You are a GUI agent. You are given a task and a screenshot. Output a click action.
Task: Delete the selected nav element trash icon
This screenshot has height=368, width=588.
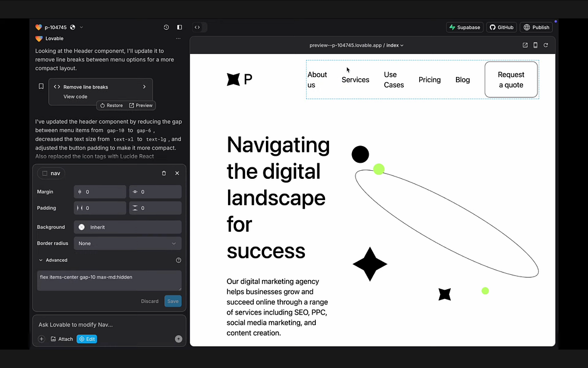[x=164, y=173]
